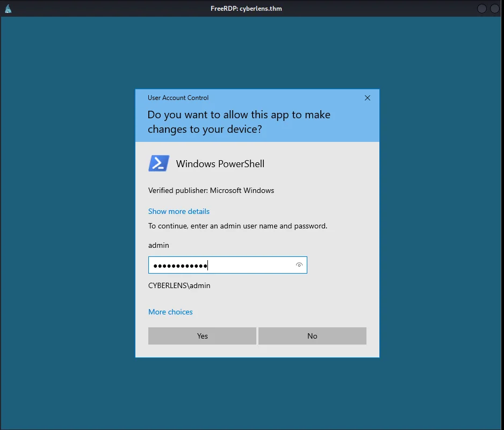504x430 pixels.
Task: Click the left circular window control
Action: (x=481, y=8)
